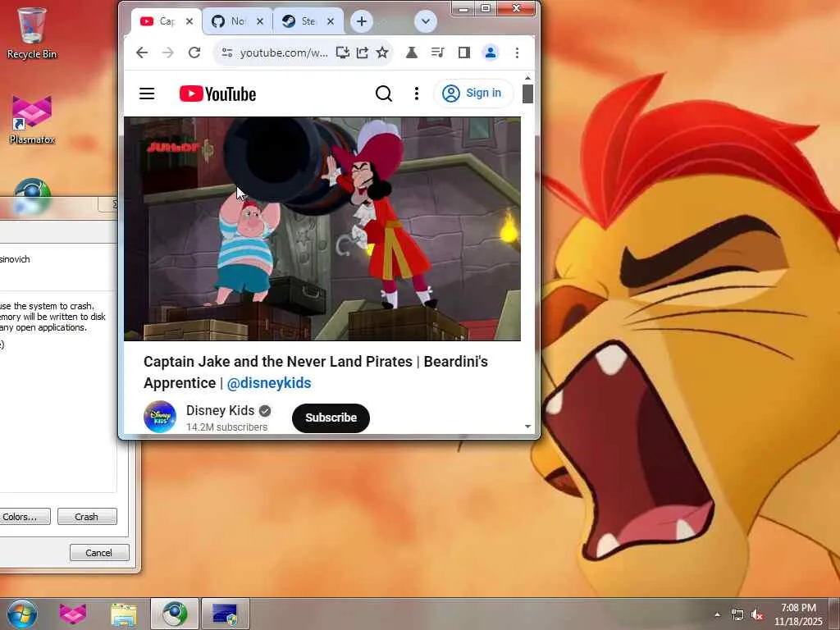Launch Plasmafox from the taskbar
This screenshot has height=630, width=840.
click(x=73, y=614)
